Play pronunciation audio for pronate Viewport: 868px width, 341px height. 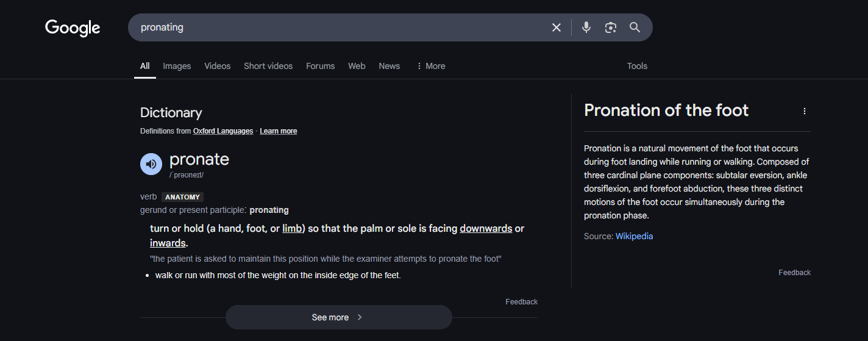click(x=151, y=164)
